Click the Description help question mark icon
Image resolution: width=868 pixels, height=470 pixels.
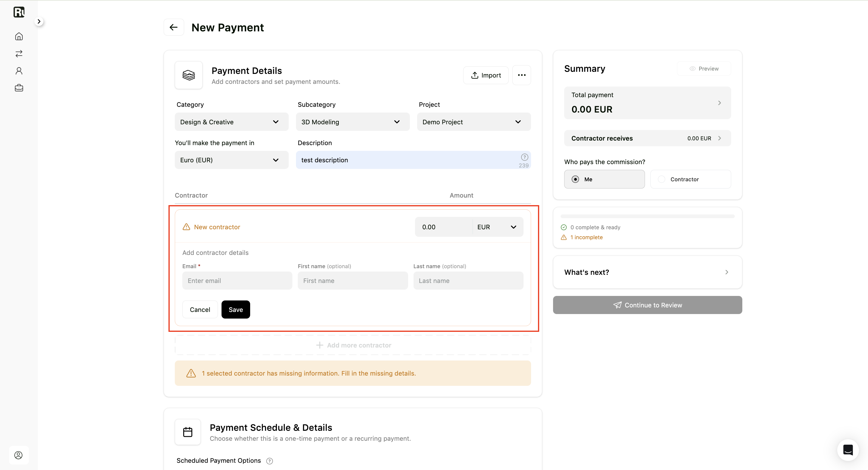[x=524, y=157]
